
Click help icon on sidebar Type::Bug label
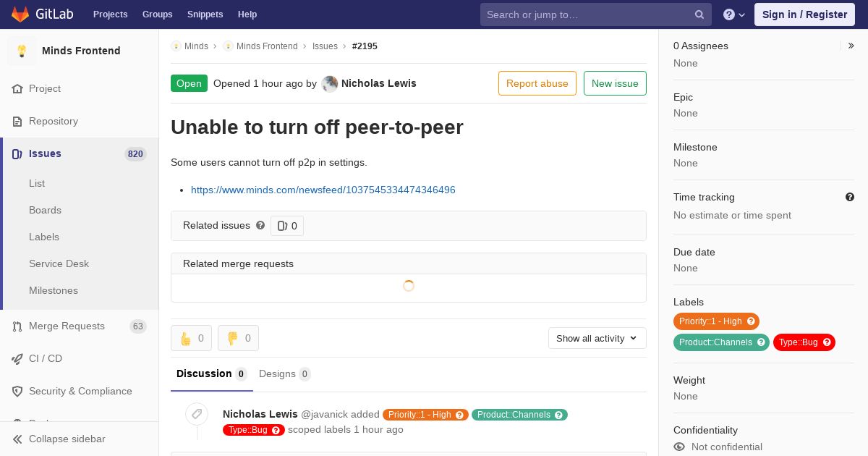pyautogui.click(x=827, y=342)
